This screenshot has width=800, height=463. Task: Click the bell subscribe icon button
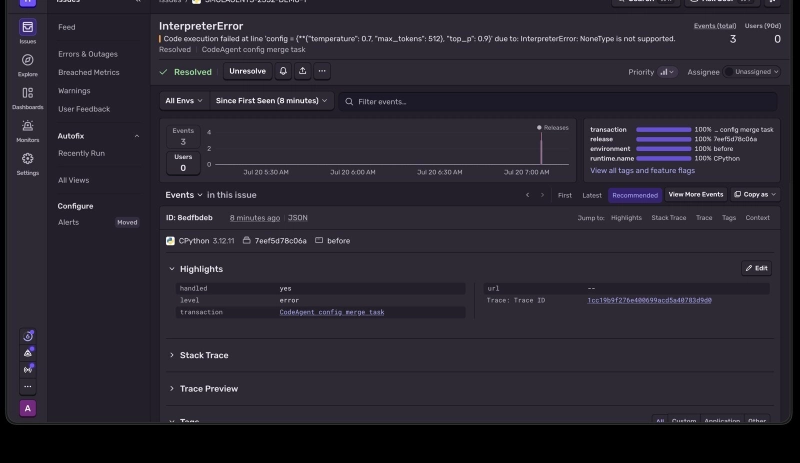pyautogui.click(x=283, y=71)
